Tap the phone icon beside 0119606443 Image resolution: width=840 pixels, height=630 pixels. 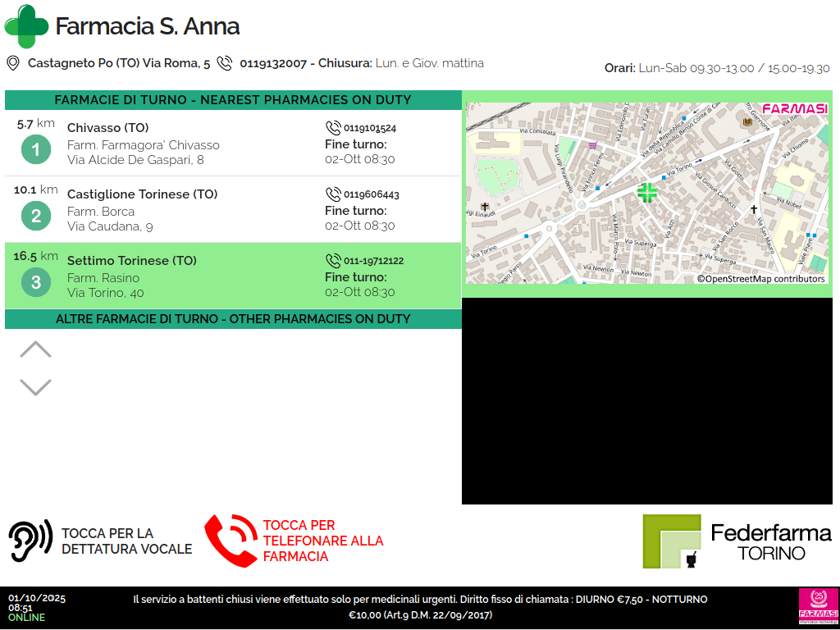point(333,194)
